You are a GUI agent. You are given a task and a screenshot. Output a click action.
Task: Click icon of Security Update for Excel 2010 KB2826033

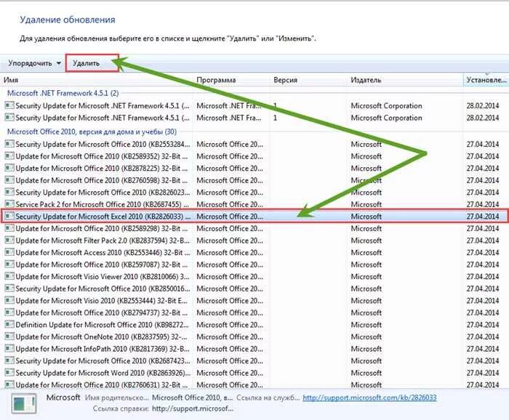[x=9, y=216]
